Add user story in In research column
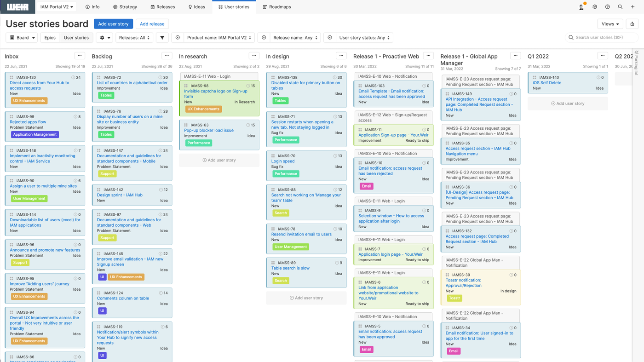 (219, 160)
